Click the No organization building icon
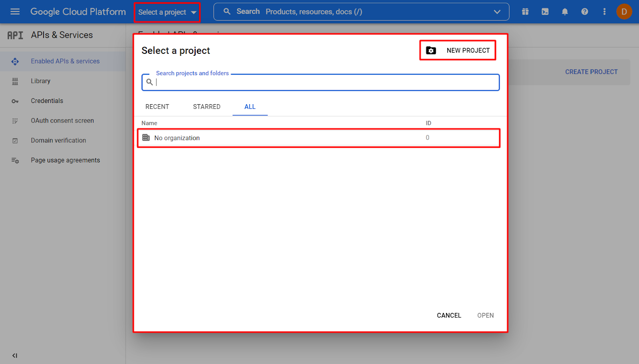The height and width of the screenshot is (364, 639). click(146, 137)
